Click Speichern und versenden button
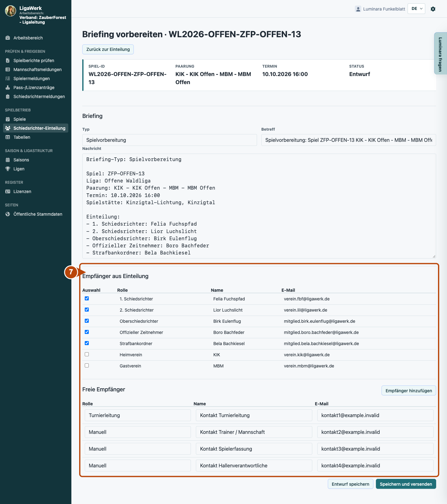This screenshot has height=504, width=447. pyautogui.click(x=406, y=484)
